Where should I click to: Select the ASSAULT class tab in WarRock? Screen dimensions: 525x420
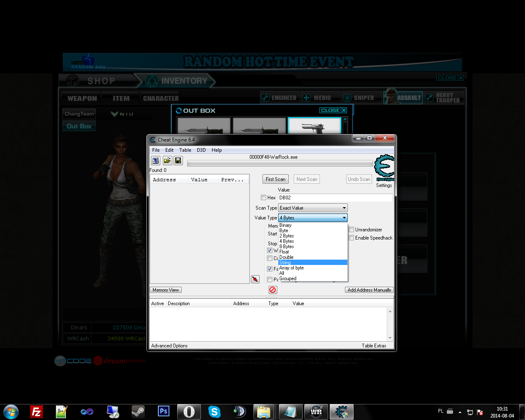(x=403, y=97)
